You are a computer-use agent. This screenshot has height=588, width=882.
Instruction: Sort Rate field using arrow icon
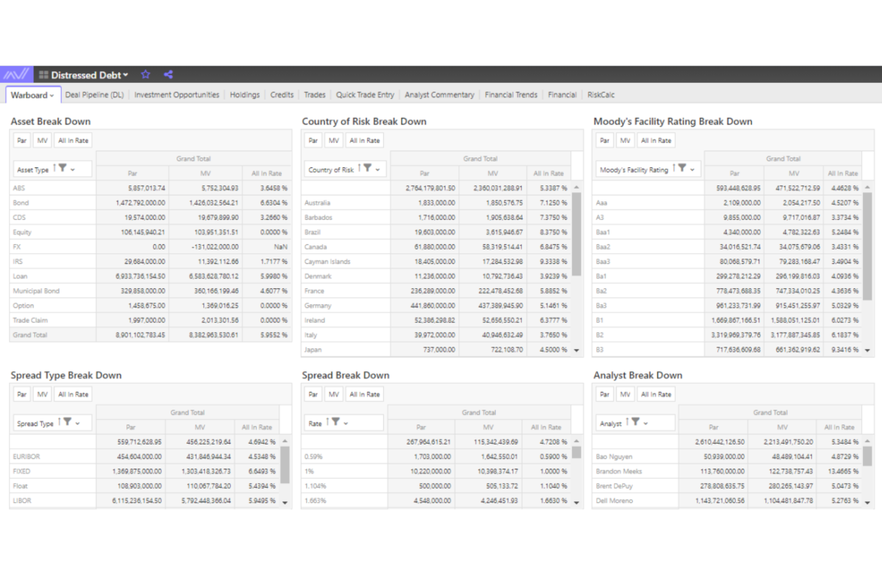click(x=327, y=422)
